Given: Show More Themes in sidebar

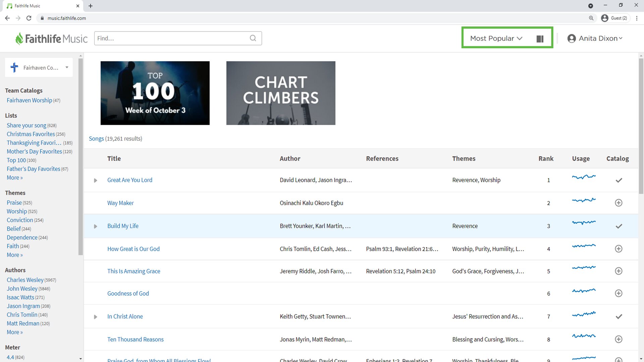Looking at the screenshot, I should tap(15, 255).
